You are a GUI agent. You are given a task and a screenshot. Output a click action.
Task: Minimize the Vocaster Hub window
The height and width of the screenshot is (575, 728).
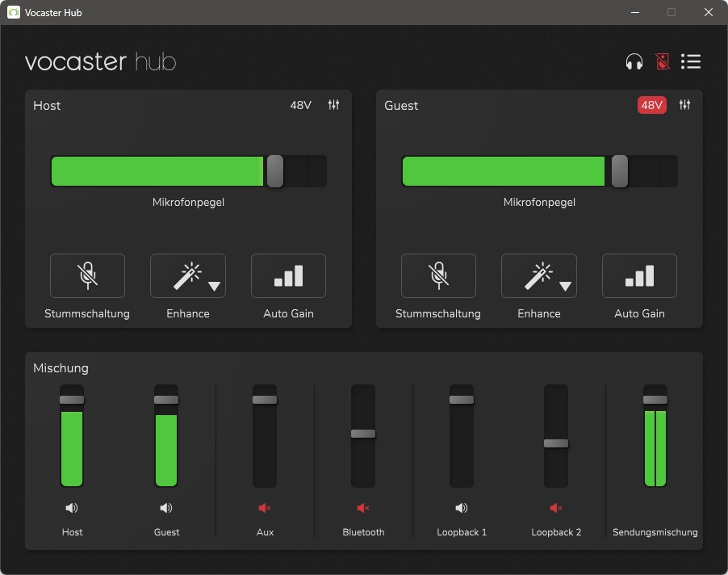click(635, 13)
